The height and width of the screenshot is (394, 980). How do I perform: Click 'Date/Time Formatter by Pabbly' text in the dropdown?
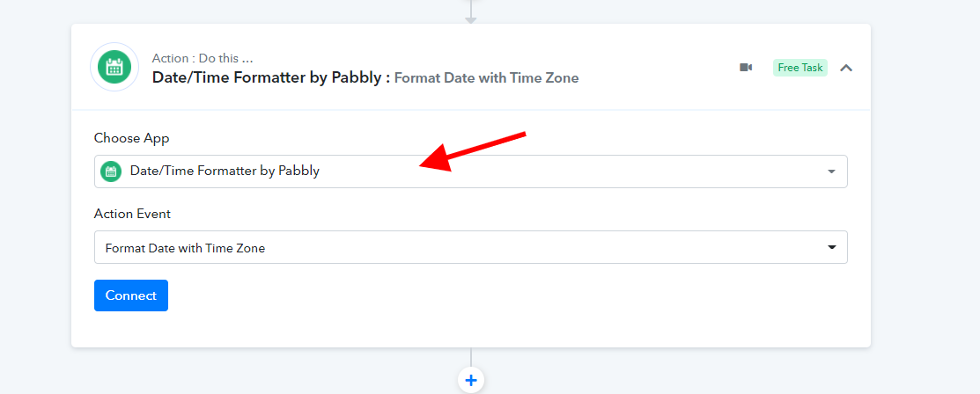(225, 171)
